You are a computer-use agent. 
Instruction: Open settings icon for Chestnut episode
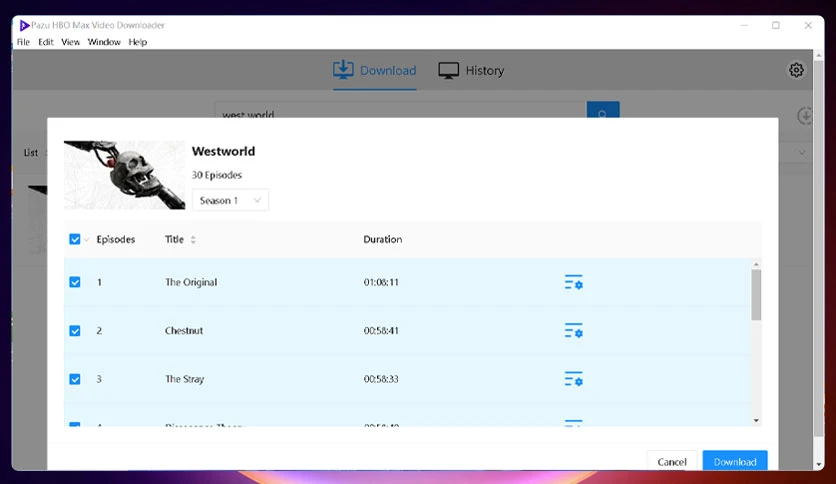(x=574, y=330)
